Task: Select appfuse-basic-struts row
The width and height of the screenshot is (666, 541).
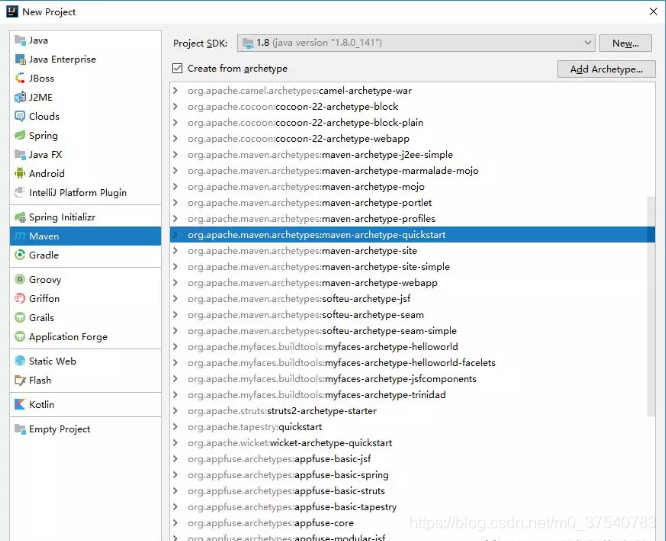Action: [412, 491]
